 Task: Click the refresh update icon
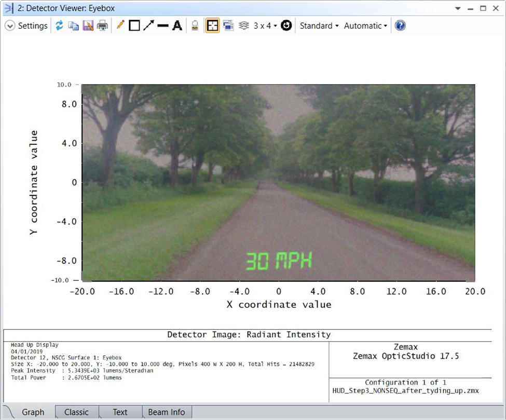tap(59, 25)
